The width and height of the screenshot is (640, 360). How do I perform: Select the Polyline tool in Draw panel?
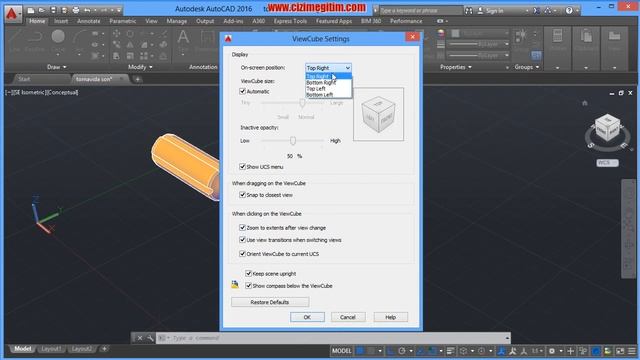click(35, 38)
